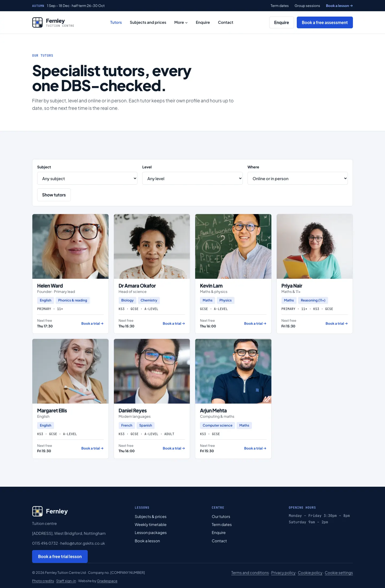Go to Tutors in the main navigation
Viewport: 385px width, 588px height.
click(x=116, y=22)
